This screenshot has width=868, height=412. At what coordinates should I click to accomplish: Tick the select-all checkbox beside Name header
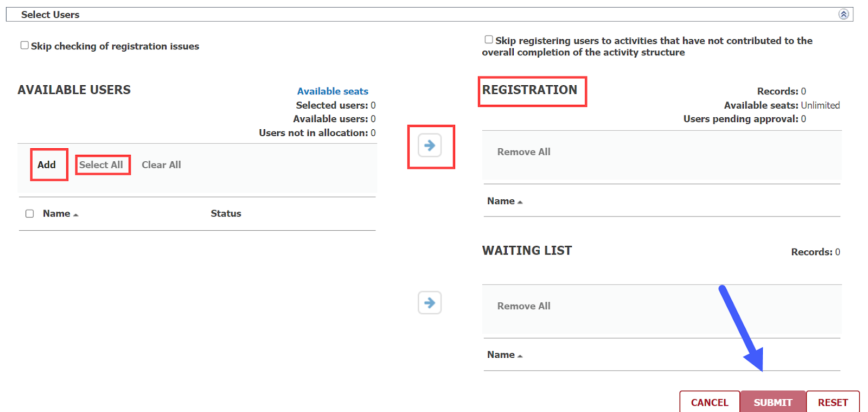(x=30, y=214)
